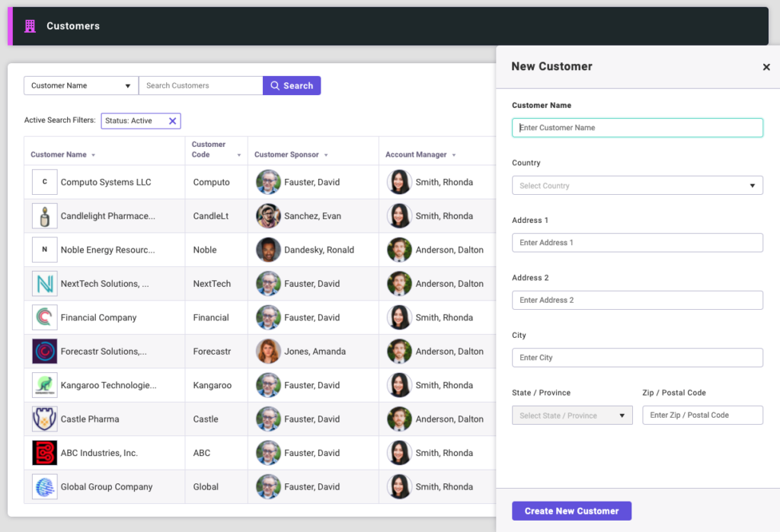Click the Search button
The image size is (780, 532).
point(291,85)
